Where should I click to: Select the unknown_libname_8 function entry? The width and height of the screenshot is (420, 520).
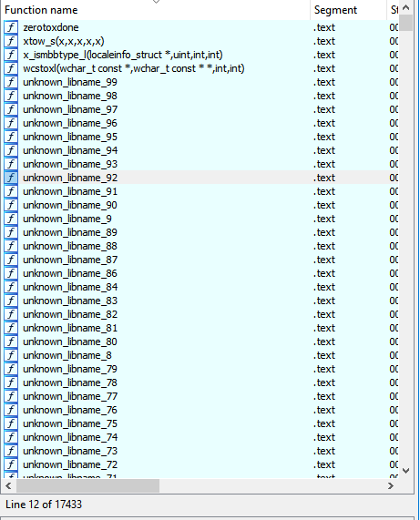pos(200,355)
